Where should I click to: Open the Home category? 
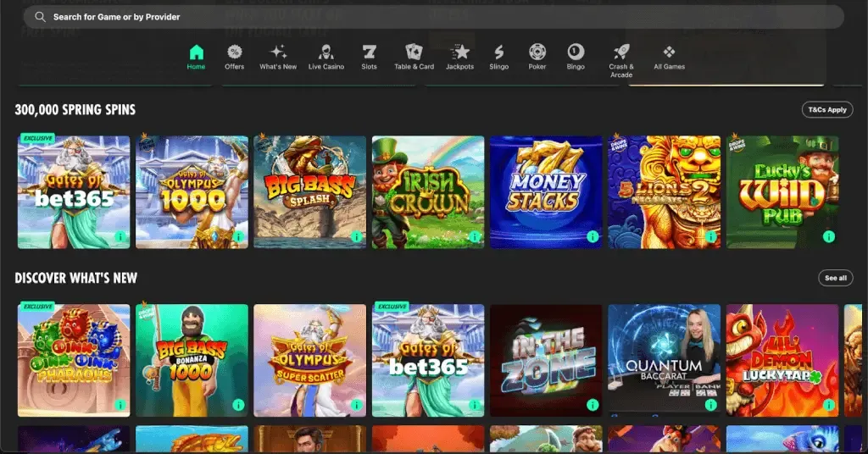(196, 58)
